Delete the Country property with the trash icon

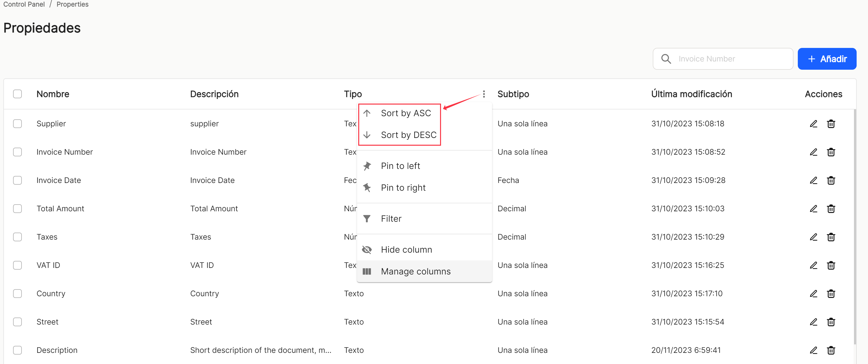pyautogui.click(x=831, y=294)
